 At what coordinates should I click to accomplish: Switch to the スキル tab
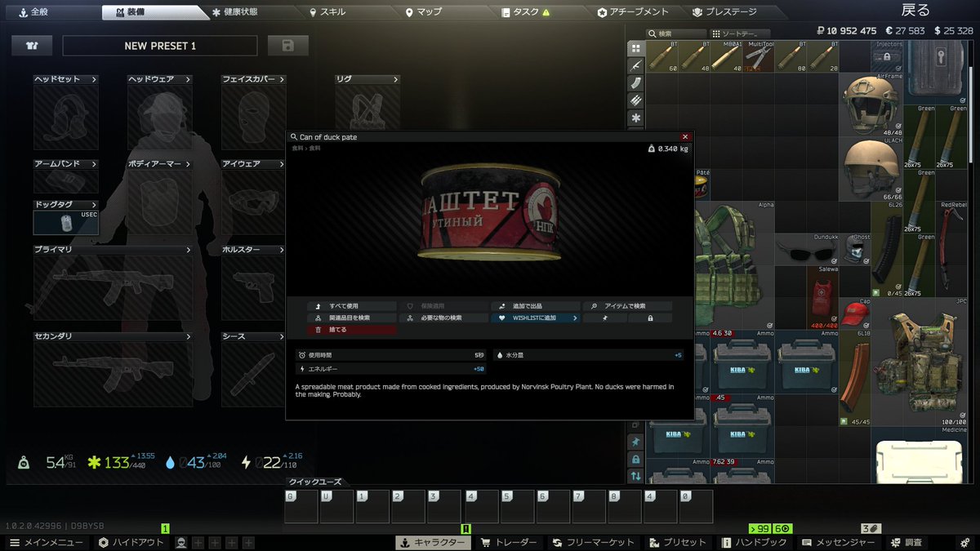(x=327, y=12)
